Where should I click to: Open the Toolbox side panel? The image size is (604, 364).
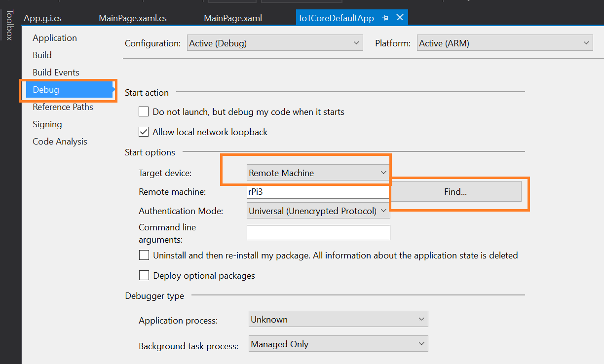(x=9, y=25)
